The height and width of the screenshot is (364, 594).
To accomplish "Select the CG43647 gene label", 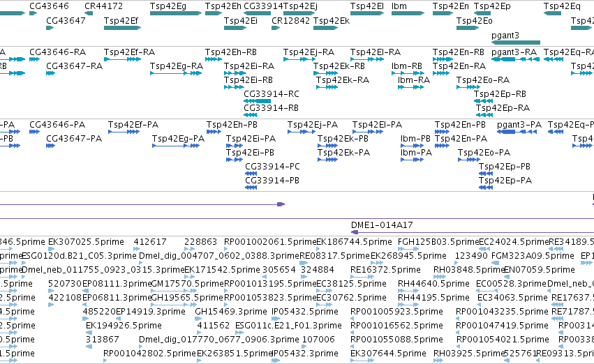I will point(66,20).
